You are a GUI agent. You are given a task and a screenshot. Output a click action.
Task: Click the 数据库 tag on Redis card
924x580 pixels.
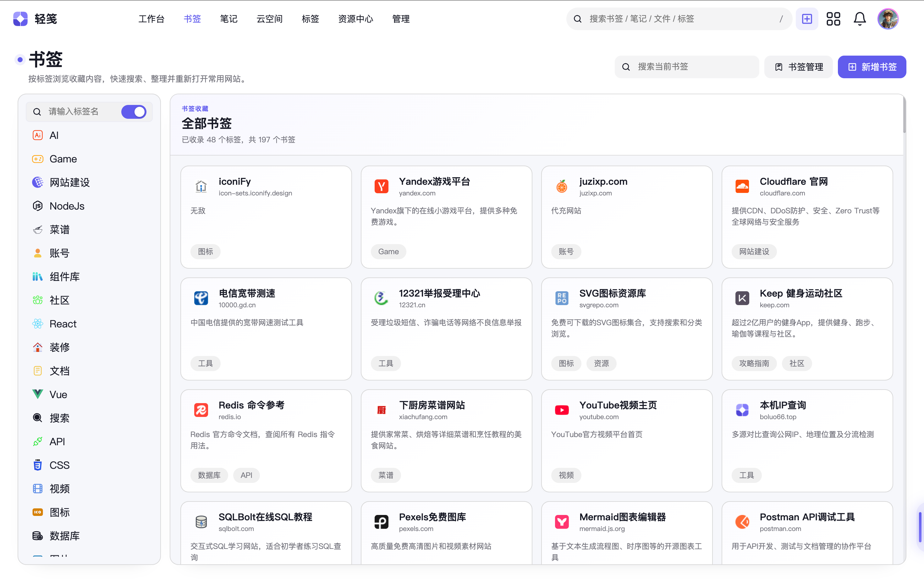pyautogui.click(x=209, y=475)
